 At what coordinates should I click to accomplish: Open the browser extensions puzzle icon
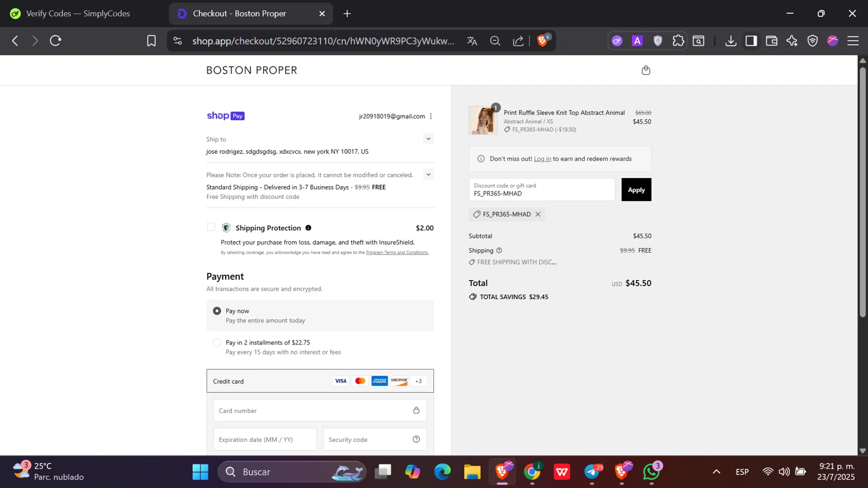[678, 41]
